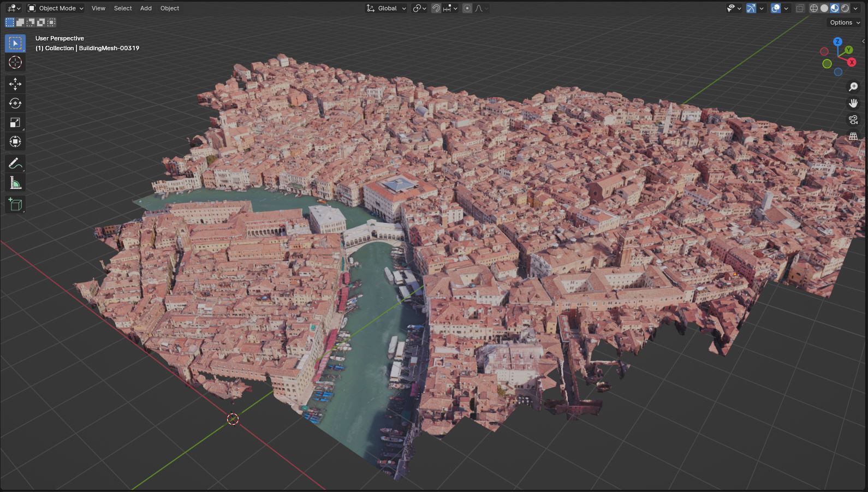Viewport: 868px width, 492px height.
Task: Toggle orthographic/perspective grid view icon
Action: click(853, 137)
